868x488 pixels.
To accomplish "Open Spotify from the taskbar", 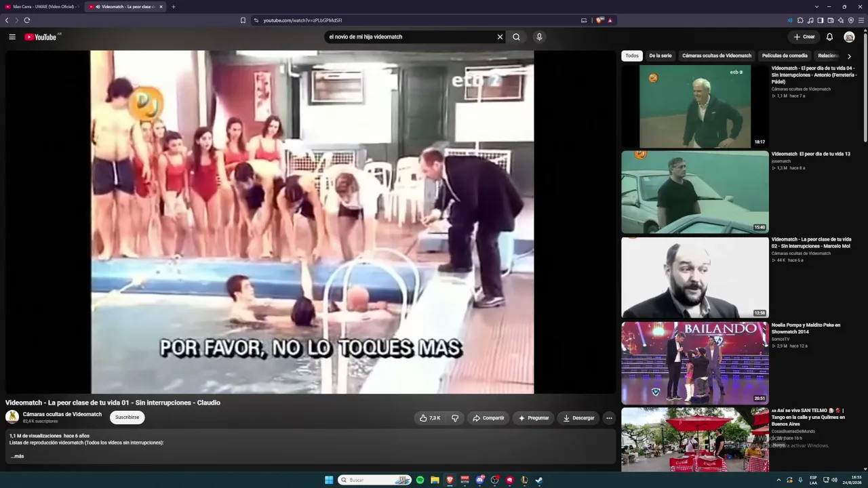I will pyautogui.click(x=420, y=480).
